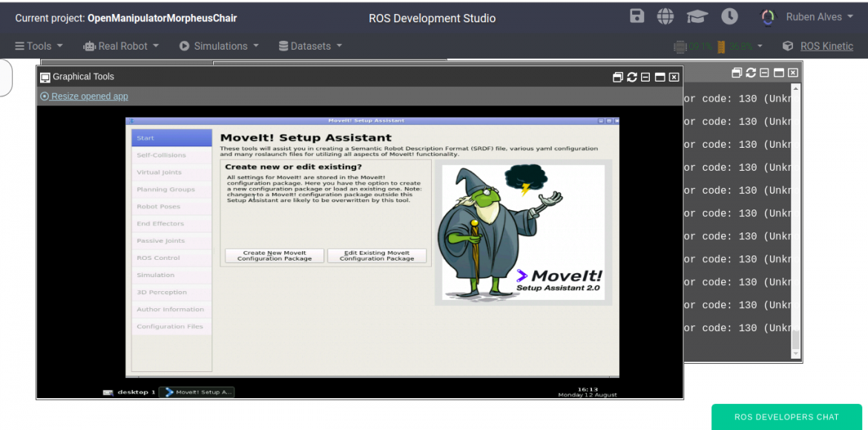The height and width of the screenshot is (430, 868).
Task: Click the Graphical Tools monitor icon
Action: (45, 77)
